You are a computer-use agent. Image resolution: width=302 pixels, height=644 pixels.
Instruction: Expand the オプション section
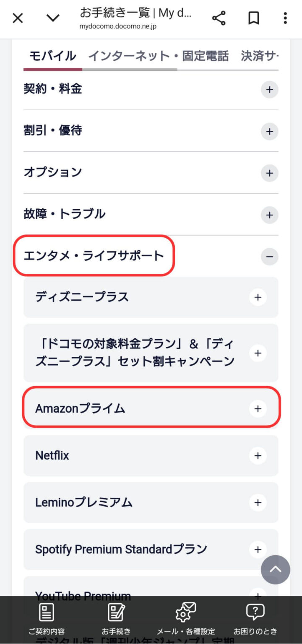[x=151, y=173]
